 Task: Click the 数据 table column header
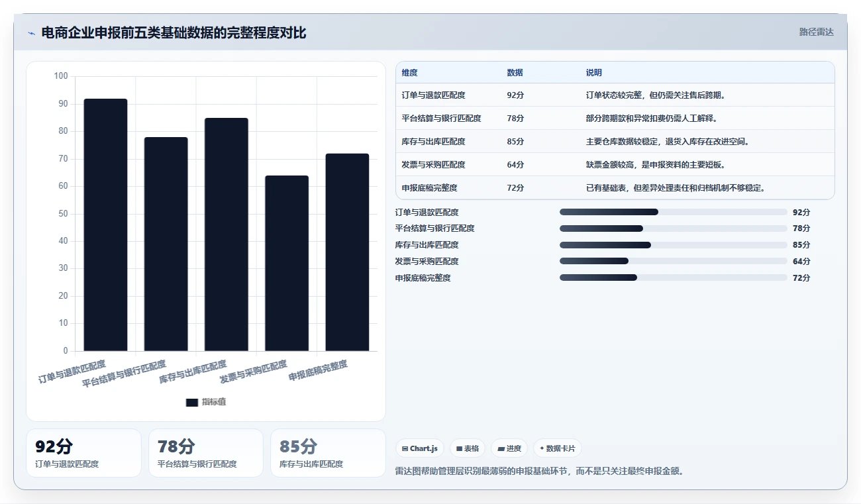pyautogui.click(x=515, y=73)
